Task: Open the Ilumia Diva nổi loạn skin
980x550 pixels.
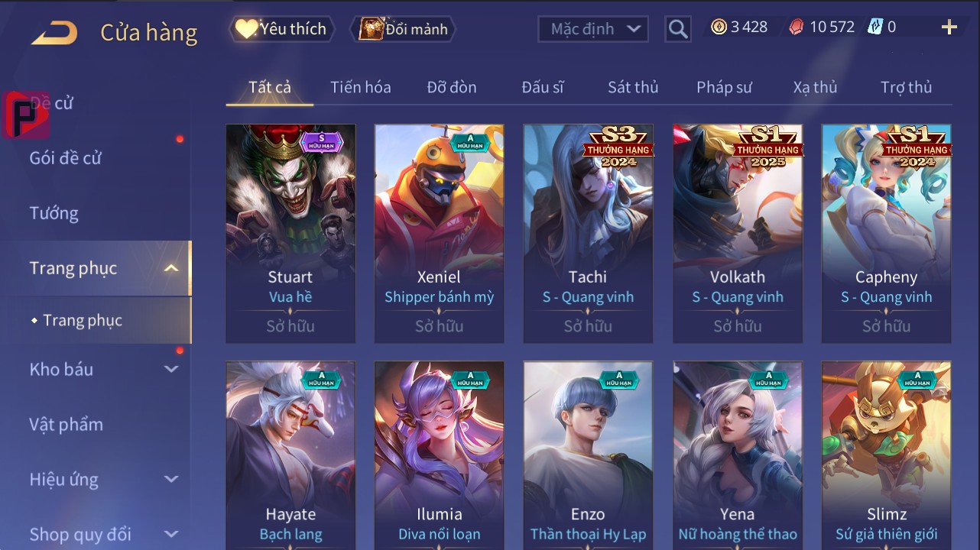Action: coord(440,455)
